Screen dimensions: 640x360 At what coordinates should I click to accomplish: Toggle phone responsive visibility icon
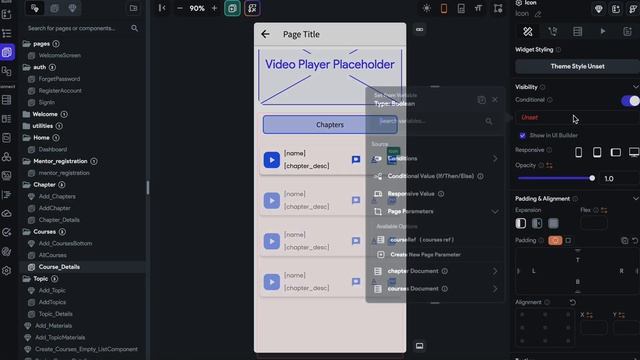pos(578,152)
